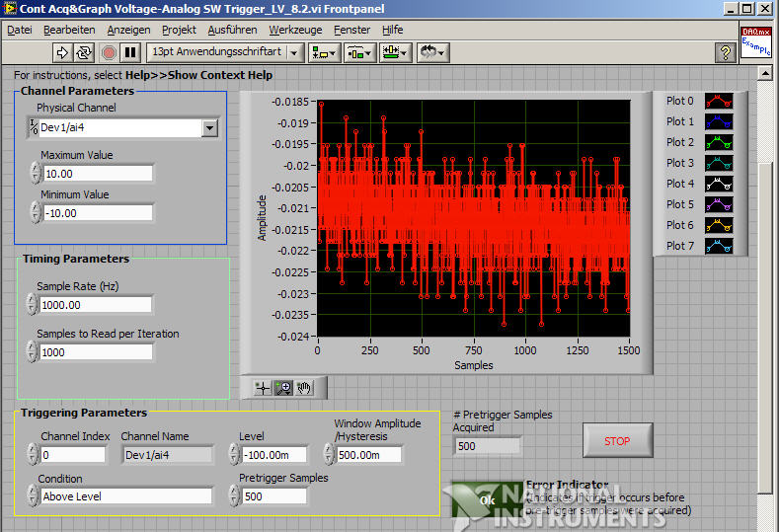Open the Werkzeuge menu
Viewport: 779px width, 532px height.
point(295,30)
